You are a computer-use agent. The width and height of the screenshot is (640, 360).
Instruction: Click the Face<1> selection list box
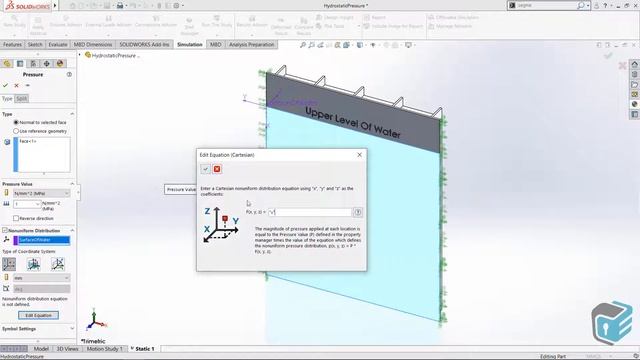pos(42,154)
